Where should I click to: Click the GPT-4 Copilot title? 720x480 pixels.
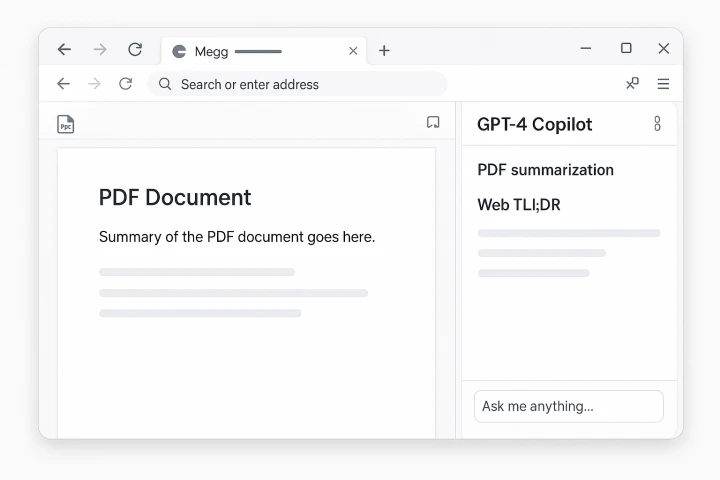tap(534, 124)
